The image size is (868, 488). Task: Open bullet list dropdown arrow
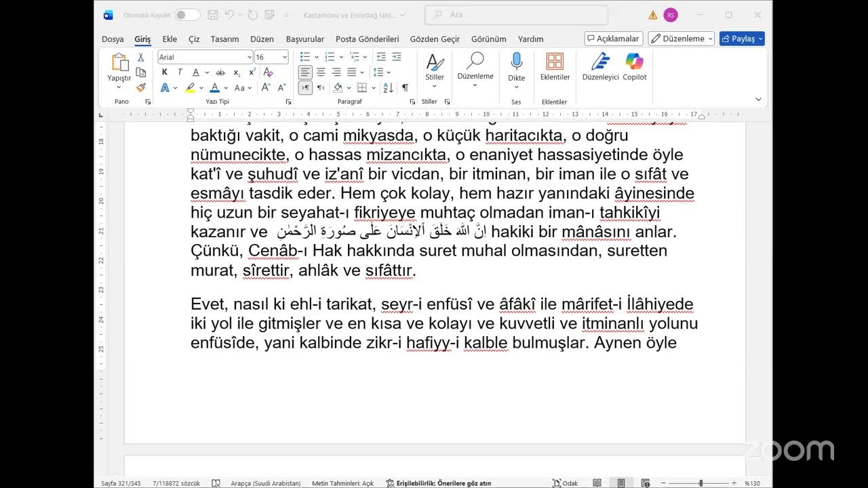tap(315, 57)
